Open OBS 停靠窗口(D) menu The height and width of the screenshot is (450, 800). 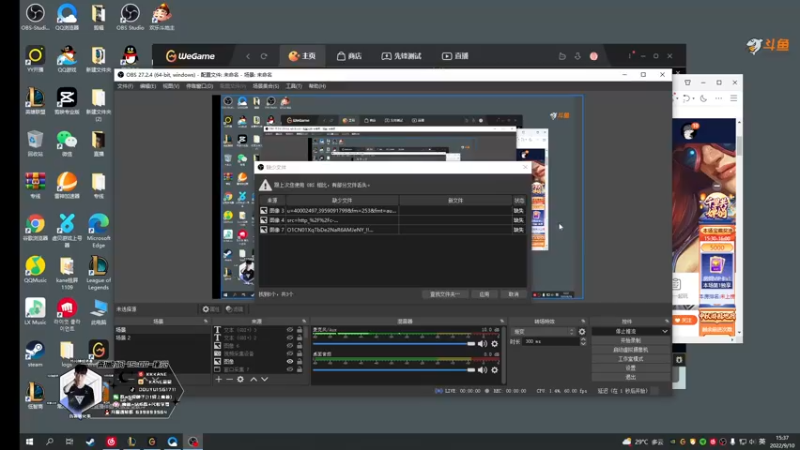(x=199, y=86)
